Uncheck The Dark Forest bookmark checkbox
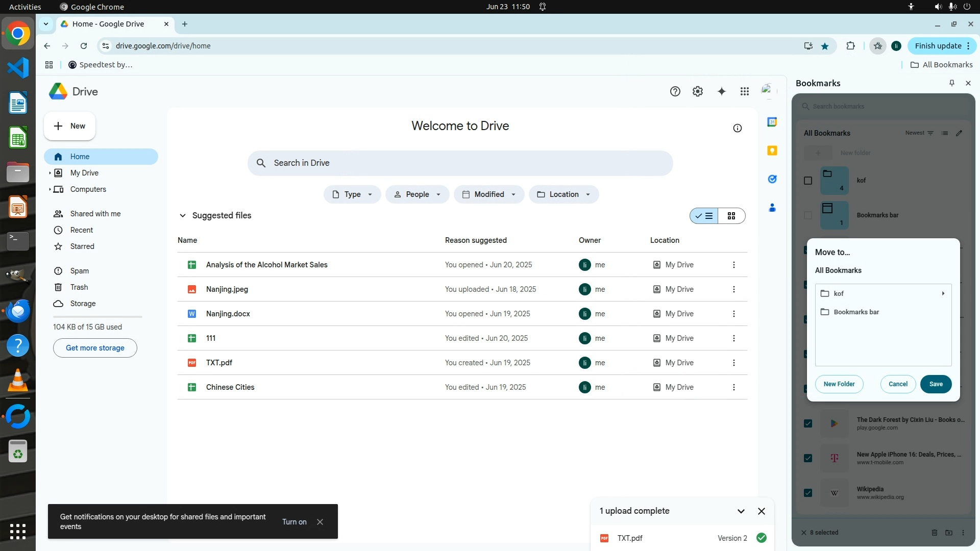Screen dimensions: 980x551 tap(807, 423)
